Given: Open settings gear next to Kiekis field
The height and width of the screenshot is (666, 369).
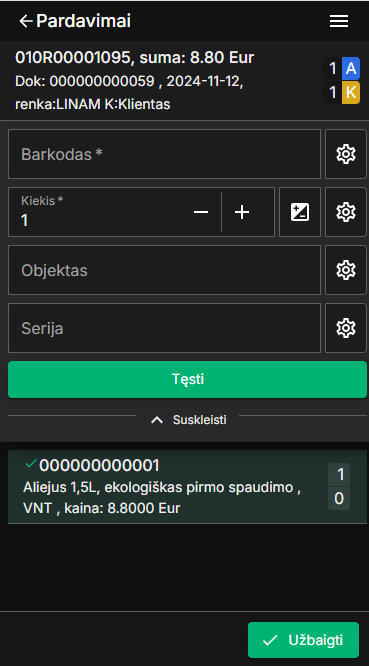Looking at the screenshot, I should point(346,212).
